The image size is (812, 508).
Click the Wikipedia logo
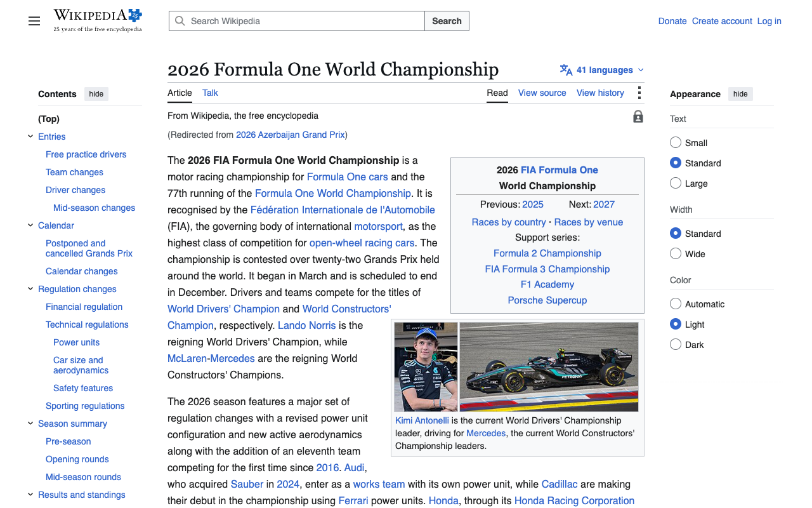[x=98, y=20]
